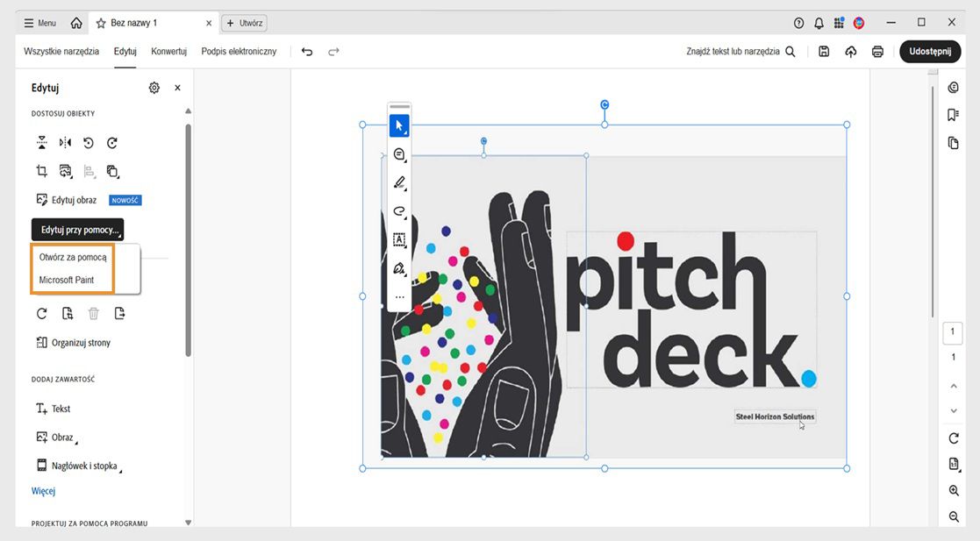
Task: Open the Obraz add image dropdown
Action: [x=57, y=438]
